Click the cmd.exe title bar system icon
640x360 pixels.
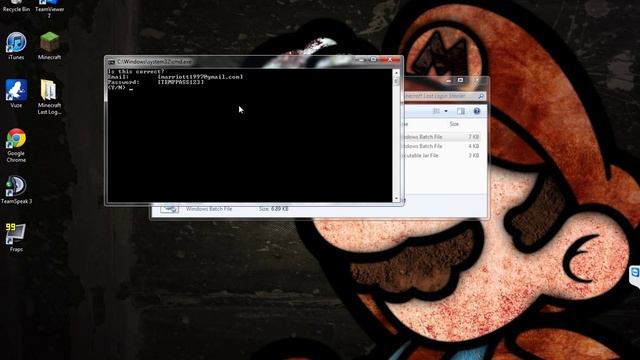(x=111, y=62)
